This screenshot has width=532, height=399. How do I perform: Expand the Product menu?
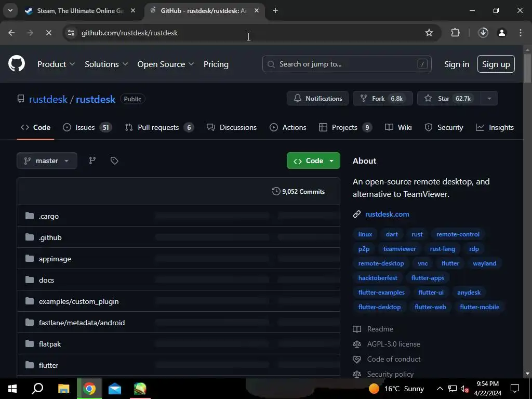coord(56,64)
